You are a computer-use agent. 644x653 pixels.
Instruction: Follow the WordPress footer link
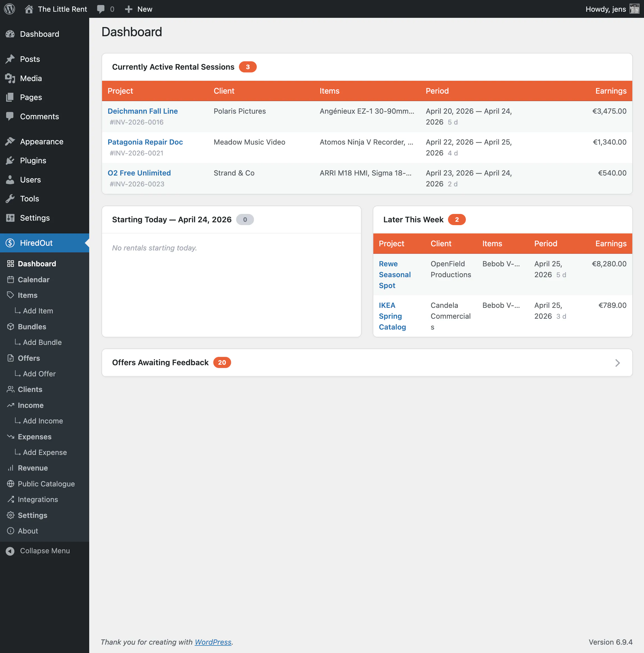tap(213, 642)
